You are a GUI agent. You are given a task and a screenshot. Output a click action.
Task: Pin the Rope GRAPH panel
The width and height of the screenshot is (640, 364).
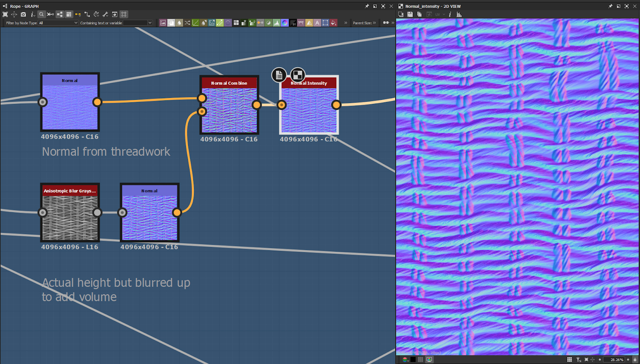pyautogui.click(x=367, y=6)
